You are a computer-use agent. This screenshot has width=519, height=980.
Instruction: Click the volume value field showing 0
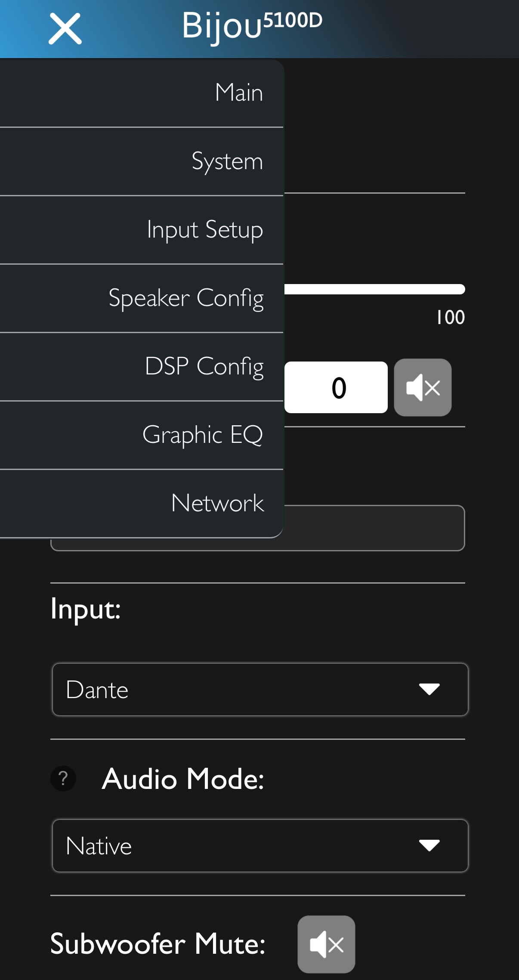336,387
